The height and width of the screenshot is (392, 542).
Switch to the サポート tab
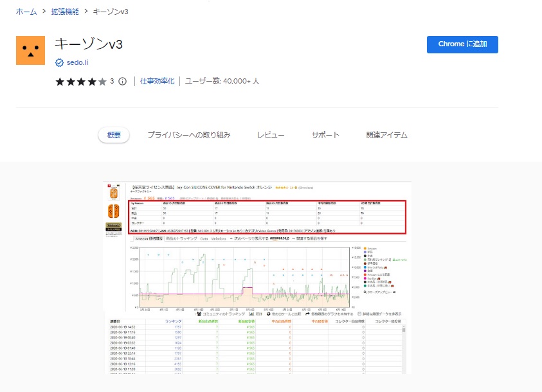325,135
